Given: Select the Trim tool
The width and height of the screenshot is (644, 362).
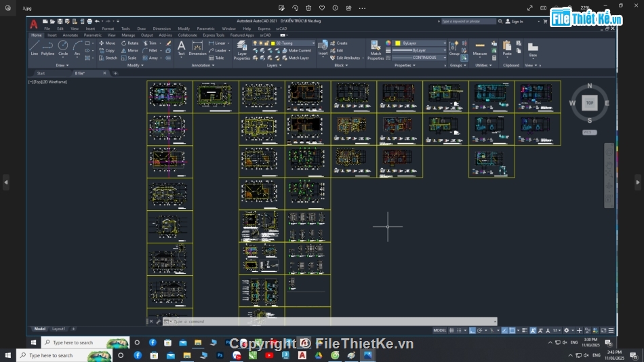Looking at the screenshot, I should (150, 43).
